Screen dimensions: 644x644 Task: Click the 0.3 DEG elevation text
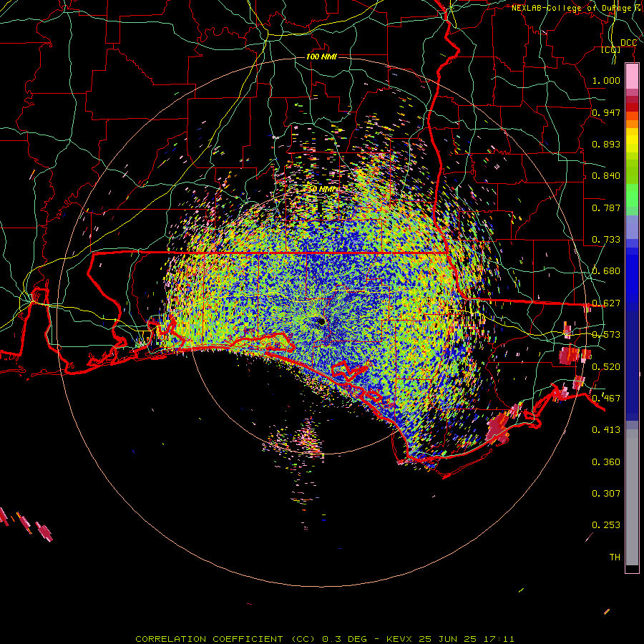345,639
